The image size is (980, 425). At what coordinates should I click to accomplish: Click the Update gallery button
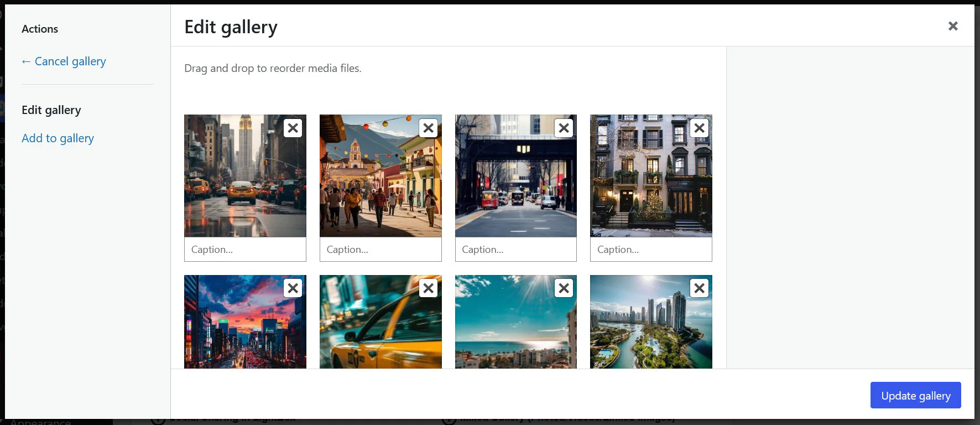[915, 395]
